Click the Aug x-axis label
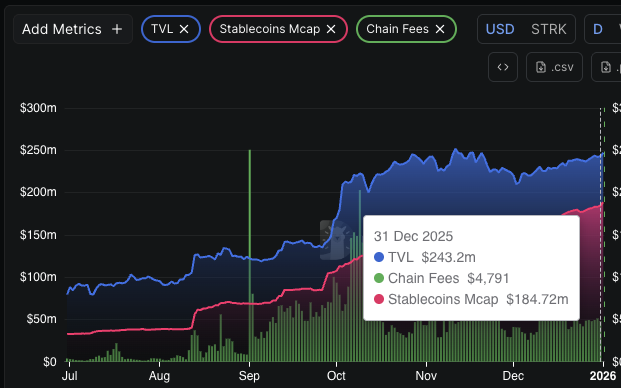This screenshot has height=388, width=621. coord(159,376)
